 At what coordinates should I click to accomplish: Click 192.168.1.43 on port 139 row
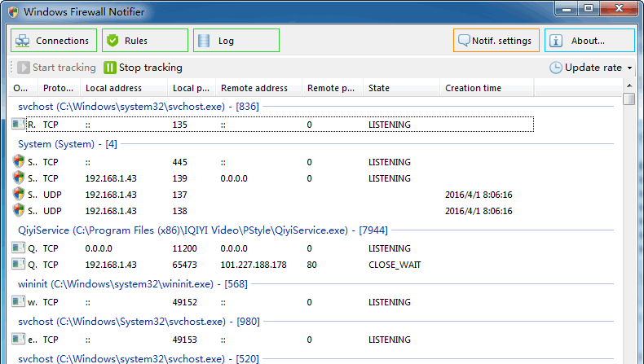point(111,178)
